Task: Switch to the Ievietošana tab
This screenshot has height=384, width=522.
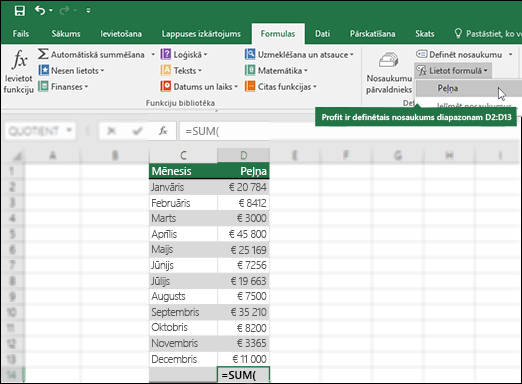Action: tap(121, 34)
